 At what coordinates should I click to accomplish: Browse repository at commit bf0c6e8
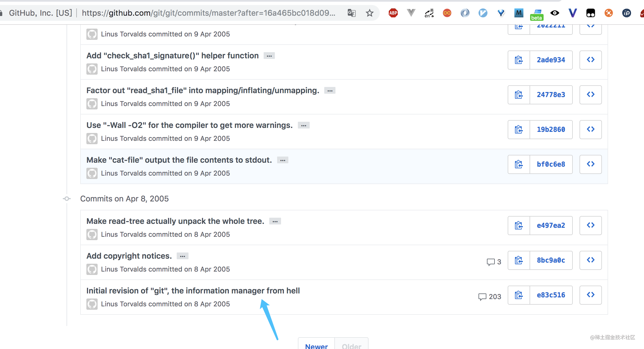tap(591, 164)
